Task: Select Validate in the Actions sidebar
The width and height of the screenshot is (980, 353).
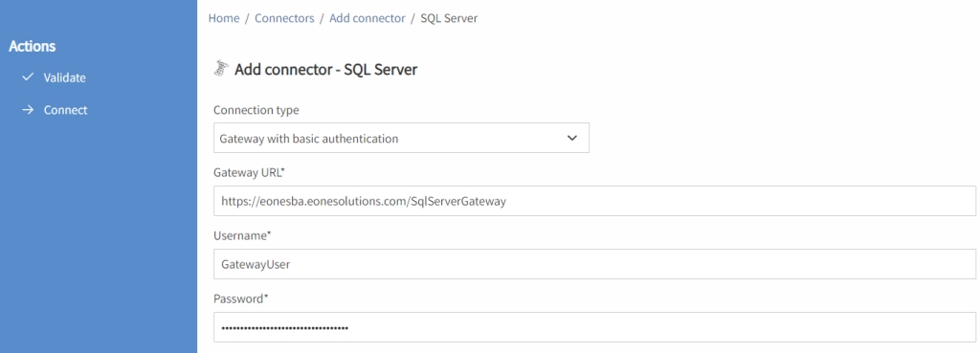Action: [x=64, y=78]
